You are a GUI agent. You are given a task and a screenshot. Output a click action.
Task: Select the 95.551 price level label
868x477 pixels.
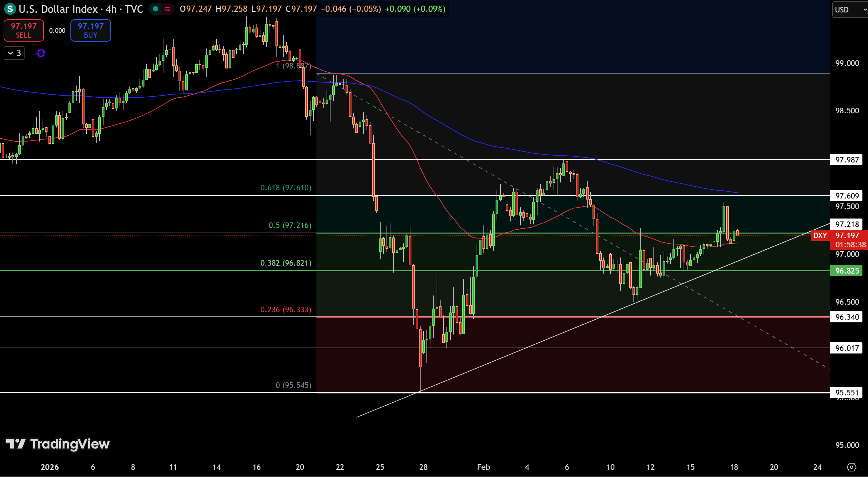click(847, 392)
